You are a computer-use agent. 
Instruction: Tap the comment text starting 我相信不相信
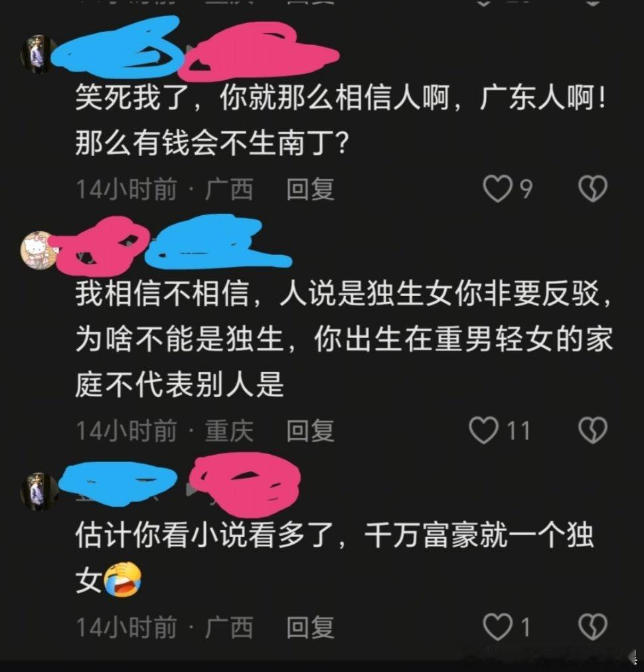pos(344,339)
